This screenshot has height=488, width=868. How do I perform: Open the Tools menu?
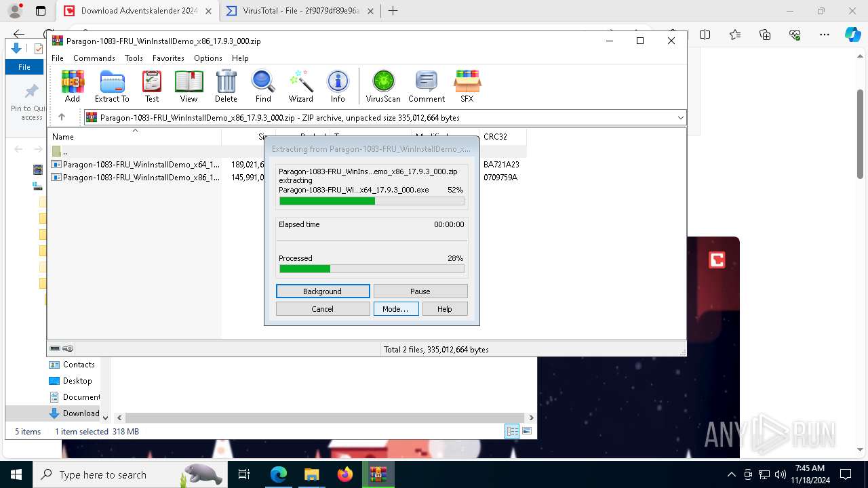coord(134,58)
